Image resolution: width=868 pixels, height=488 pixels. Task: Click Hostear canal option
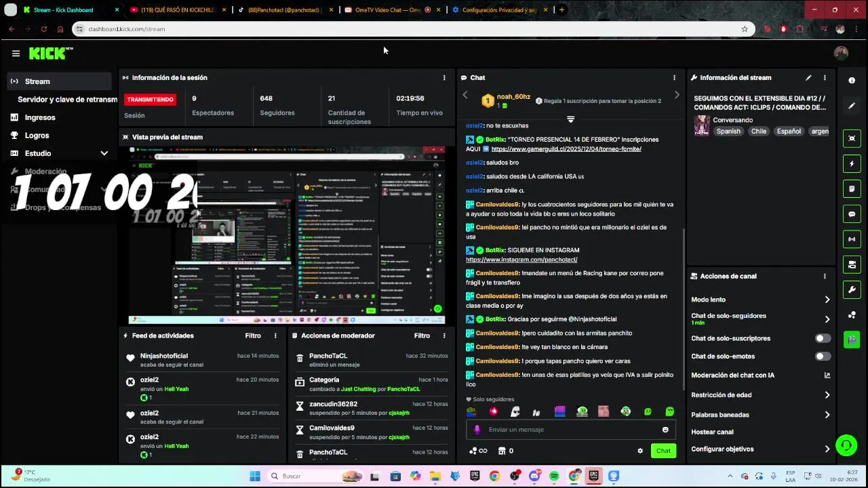pyautogui.click(x=712, y=432)
